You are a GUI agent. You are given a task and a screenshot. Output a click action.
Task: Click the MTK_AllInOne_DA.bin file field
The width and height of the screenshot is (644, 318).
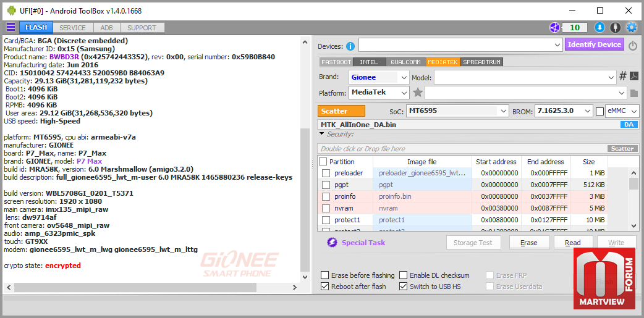tap(468, 125)
